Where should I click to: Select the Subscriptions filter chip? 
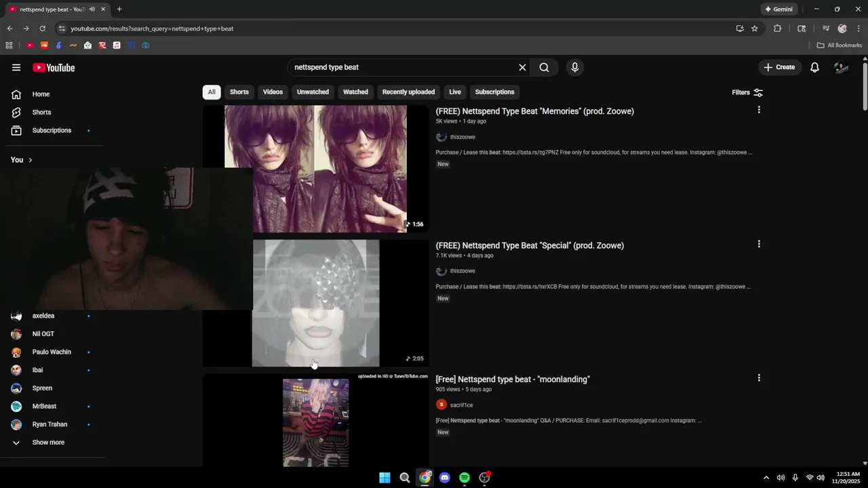pos(494,92)
